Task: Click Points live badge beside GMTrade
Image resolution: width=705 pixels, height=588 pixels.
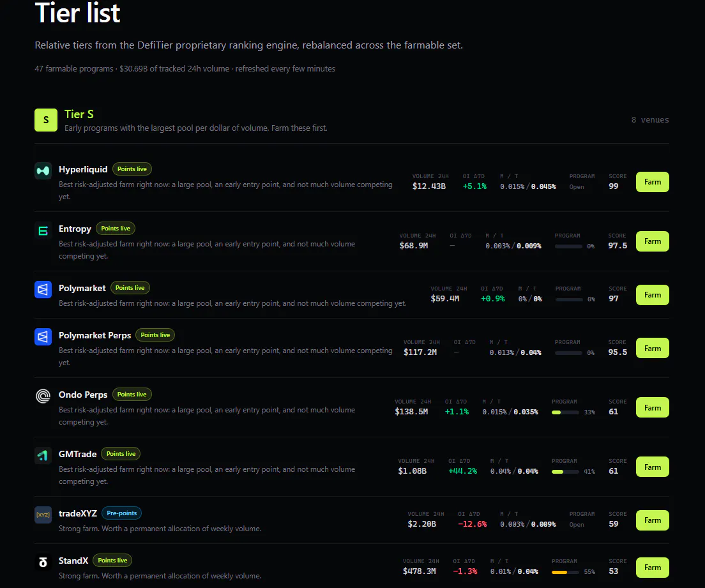Action: point(121,453)
